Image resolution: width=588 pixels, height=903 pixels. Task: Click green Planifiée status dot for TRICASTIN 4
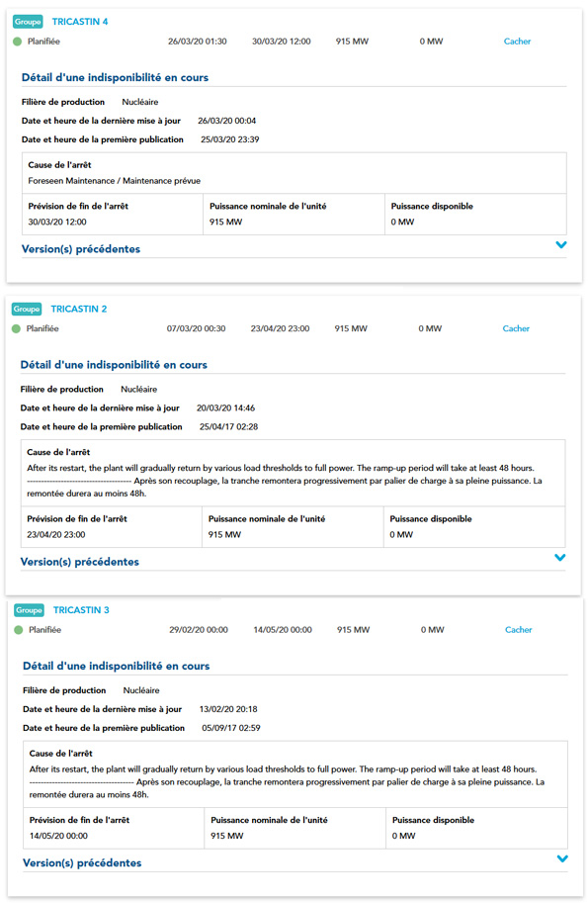[x=17, y=42]
